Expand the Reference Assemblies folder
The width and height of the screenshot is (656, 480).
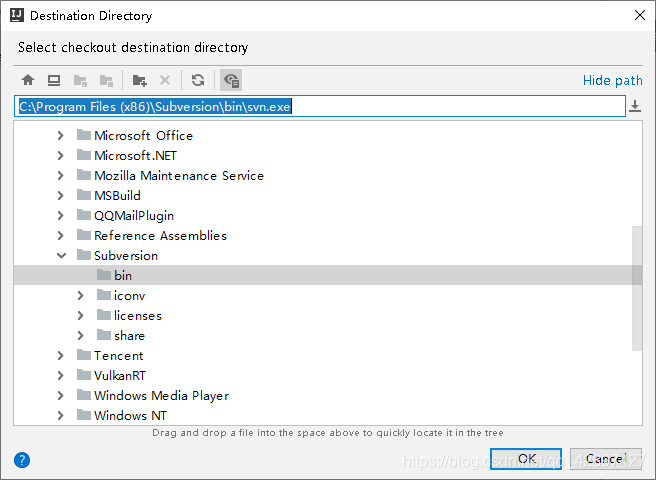pyautogui.click(x=61, y=236)
